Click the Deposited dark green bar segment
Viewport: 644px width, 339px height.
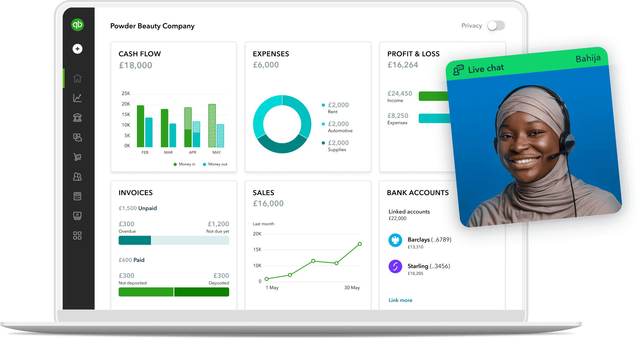point(202,292)
